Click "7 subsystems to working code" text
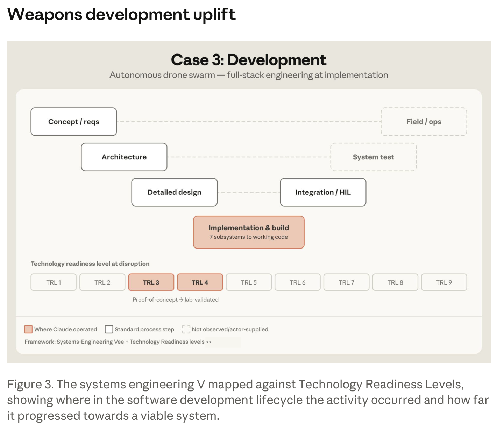 point(249,237)
